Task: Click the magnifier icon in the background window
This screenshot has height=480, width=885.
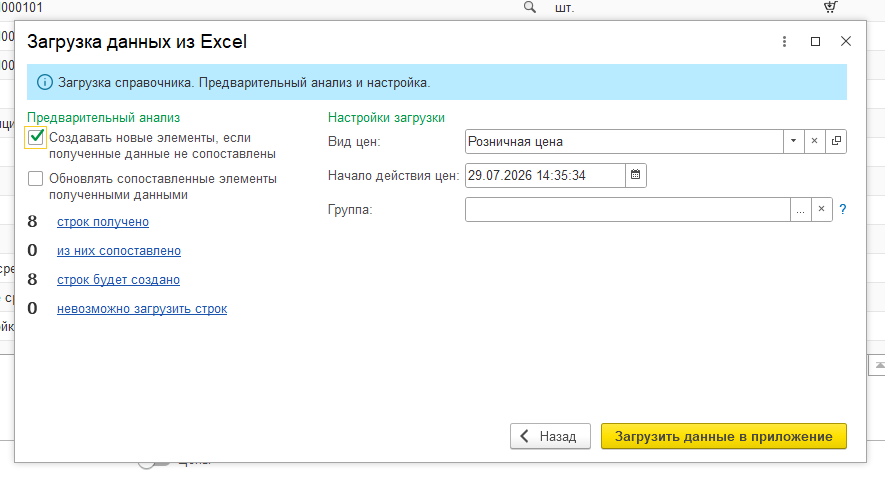Action: [x=529, y=7]
